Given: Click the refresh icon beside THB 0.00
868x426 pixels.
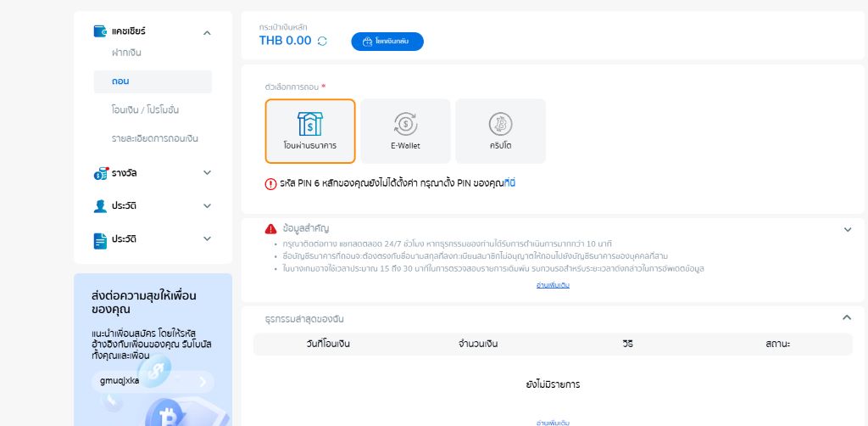Looking at the screenshot, I should click(x=322, y=41).
